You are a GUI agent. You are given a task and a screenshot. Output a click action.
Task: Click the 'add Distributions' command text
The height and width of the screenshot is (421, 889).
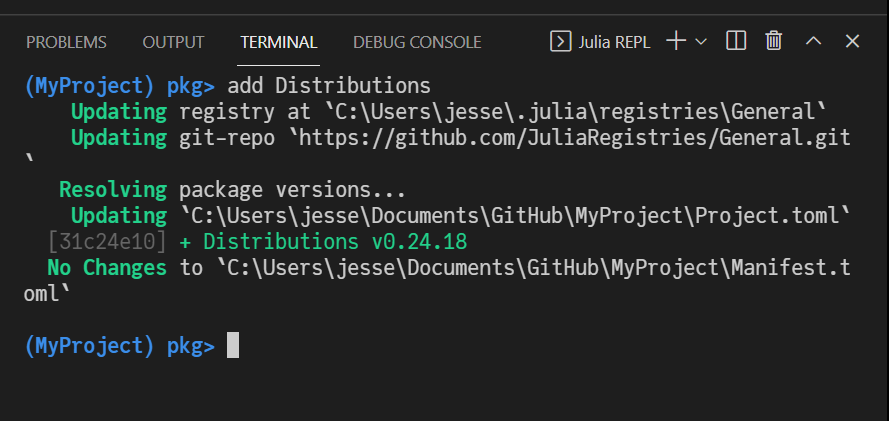[x=329, y=85]
